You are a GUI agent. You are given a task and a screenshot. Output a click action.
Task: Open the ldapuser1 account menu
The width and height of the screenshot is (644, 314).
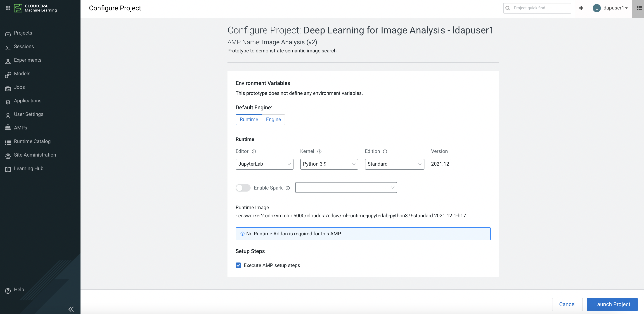610,8
